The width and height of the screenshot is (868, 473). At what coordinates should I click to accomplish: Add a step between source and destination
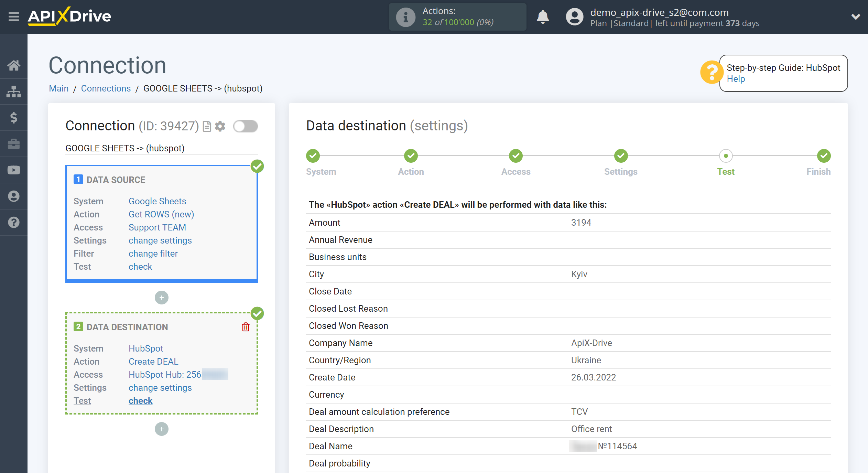coord(162,298)
